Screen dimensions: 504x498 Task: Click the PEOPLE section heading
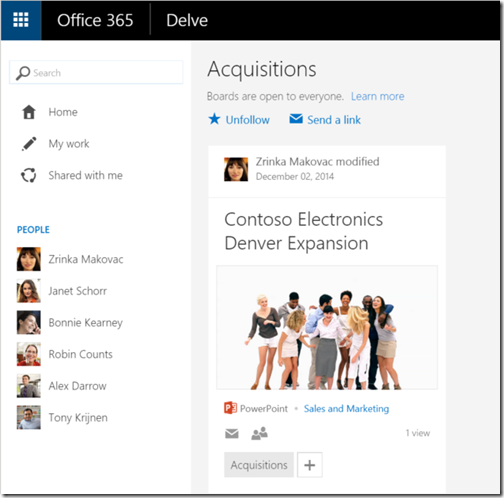tap(33, 229)
